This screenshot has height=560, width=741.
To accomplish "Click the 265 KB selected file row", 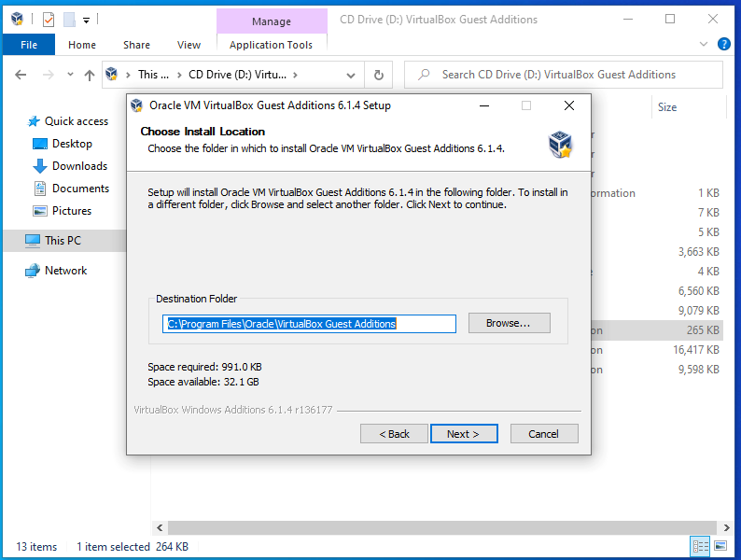I will (657, 330).
